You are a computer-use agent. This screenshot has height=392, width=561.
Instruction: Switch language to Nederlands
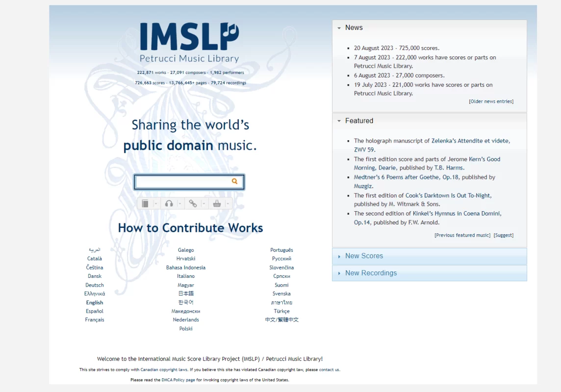(186, 320)
